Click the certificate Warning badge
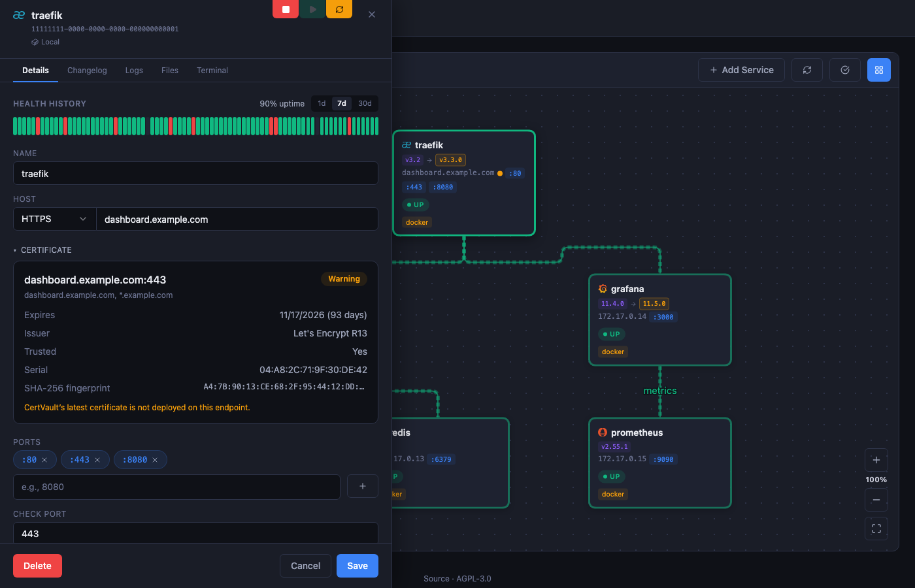Screen dimensions: 915x588 tap(344, 279)
